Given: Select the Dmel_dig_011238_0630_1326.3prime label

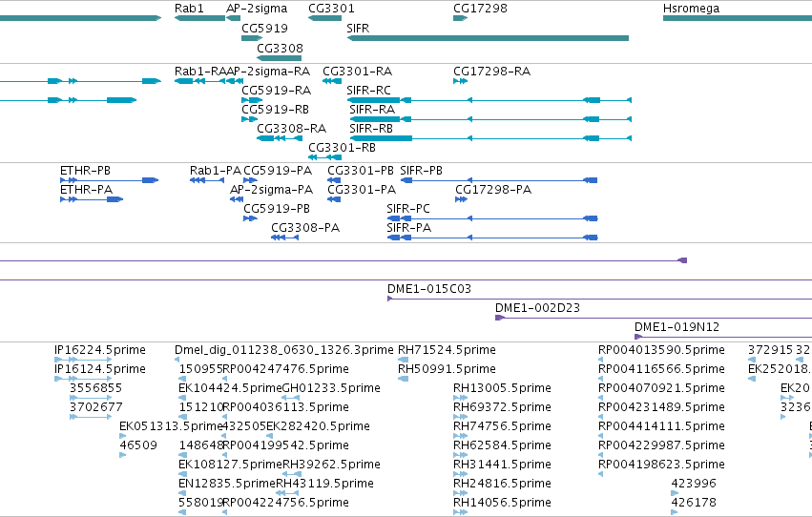Looking at the screenshot, I should click(x=283, y=350).
